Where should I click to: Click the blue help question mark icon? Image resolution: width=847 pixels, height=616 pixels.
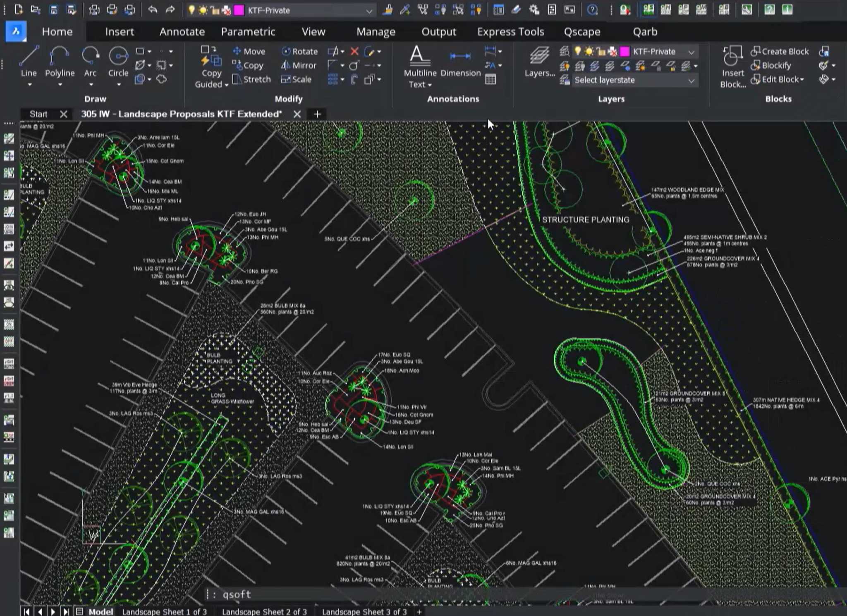coord(592,10)
